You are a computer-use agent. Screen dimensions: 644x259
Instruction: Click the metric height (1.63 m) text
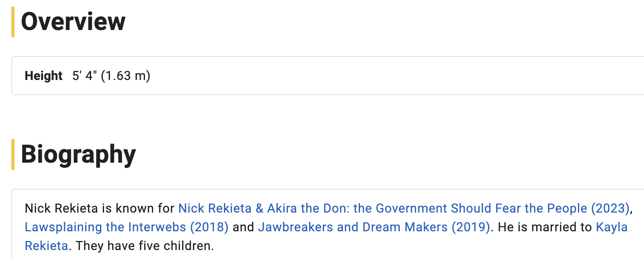(x=125, y=76)
